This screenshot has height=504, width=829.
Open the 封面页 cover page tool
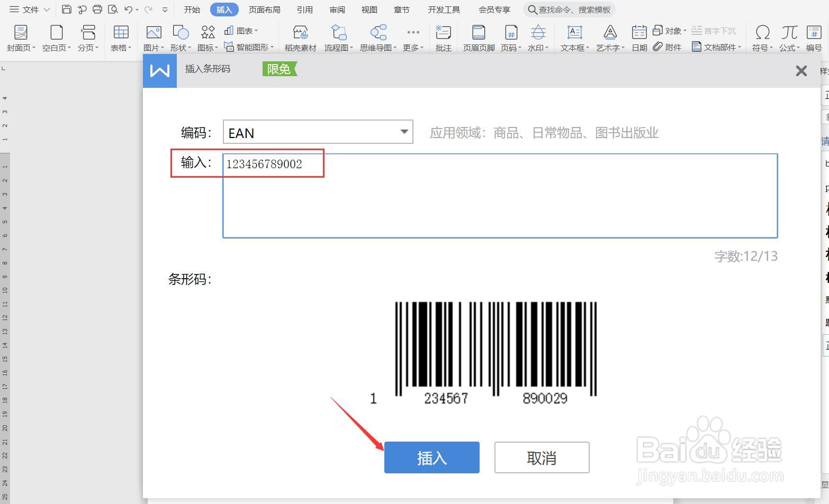coord(21,38)
